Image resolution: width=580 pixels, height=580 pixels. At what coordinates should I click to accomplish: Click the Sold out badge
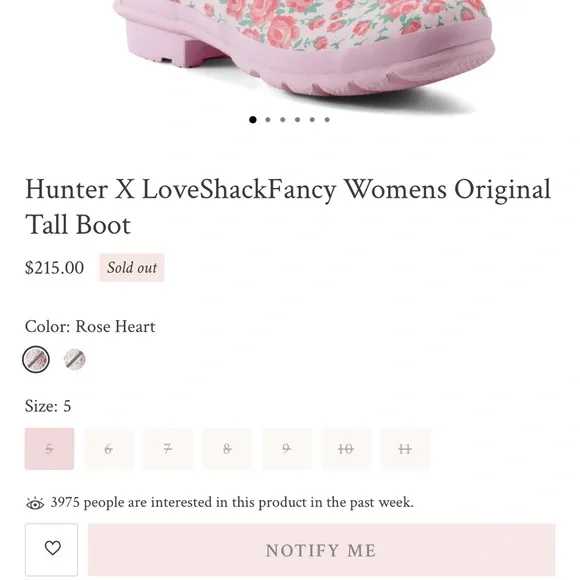[132, 267]
